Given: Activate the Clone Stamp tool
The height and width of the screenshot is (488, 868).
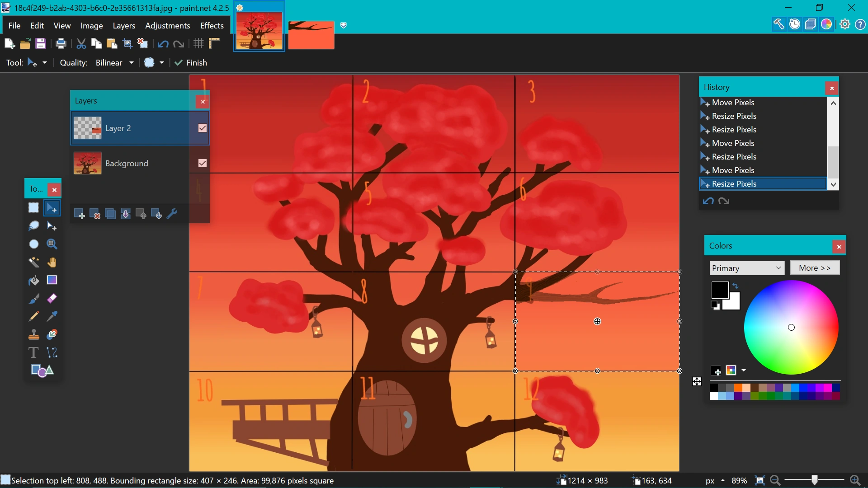Looking at the screenshot, I should tap(34, 335).
